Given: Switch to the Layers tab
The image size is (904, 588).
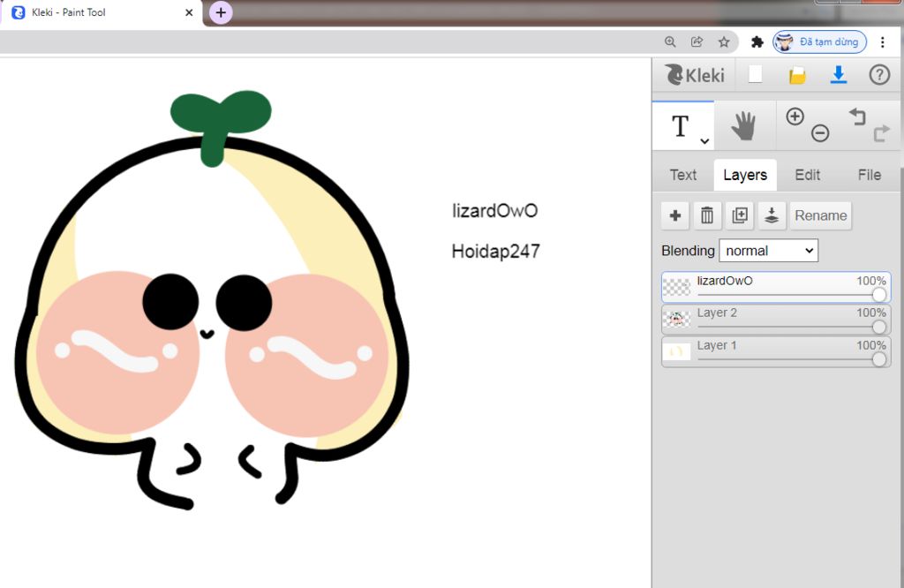Looking at the screenshot, I should coord(745,175).
